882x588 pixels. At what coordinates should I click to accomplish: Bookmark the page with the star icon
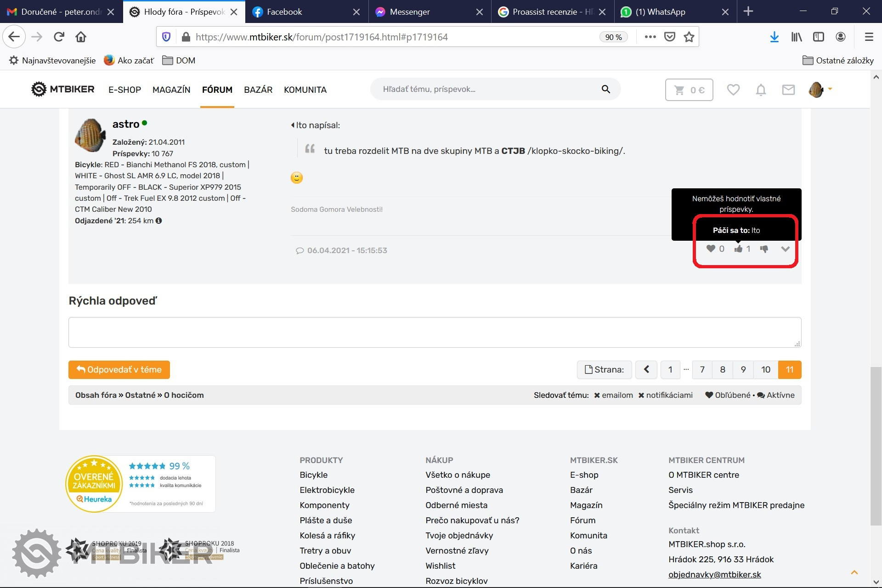[x=689, y=37]
